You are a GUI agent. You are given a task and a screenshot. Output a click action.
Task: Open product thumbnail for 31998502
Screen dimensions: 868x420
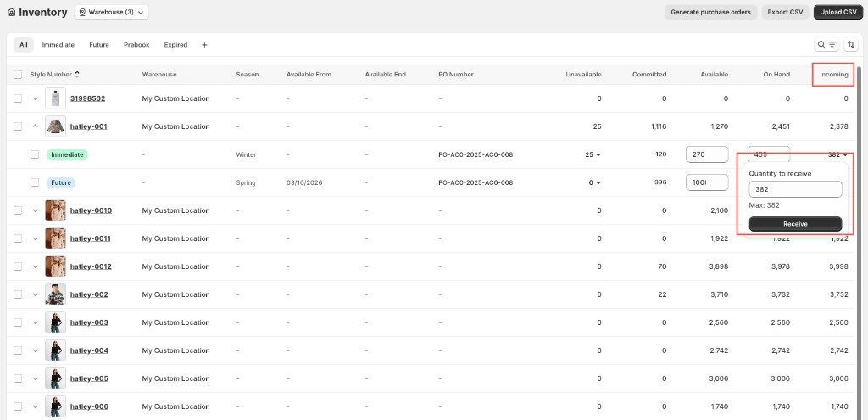tap(55, 98)
